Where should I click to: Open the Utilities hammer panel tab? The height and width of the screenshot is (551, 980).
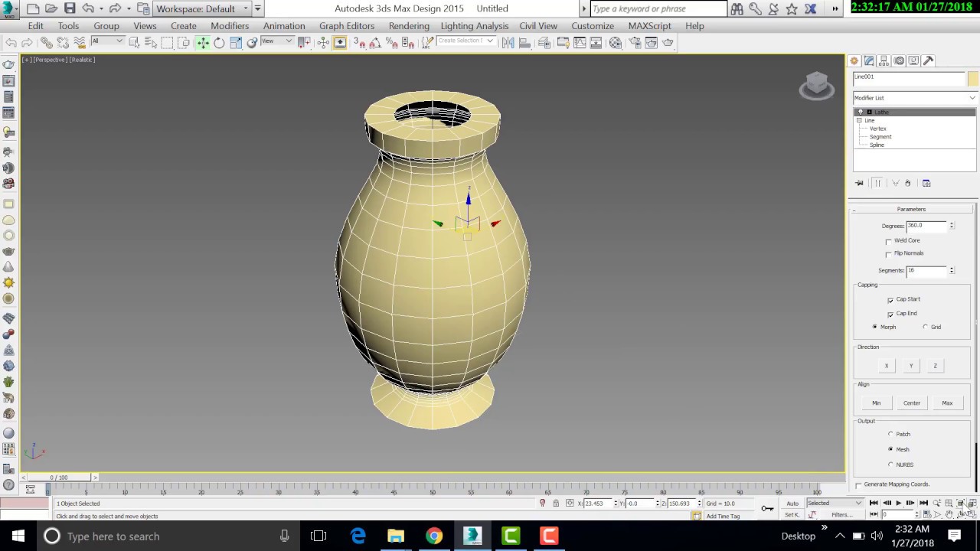[x=928, y=61]
